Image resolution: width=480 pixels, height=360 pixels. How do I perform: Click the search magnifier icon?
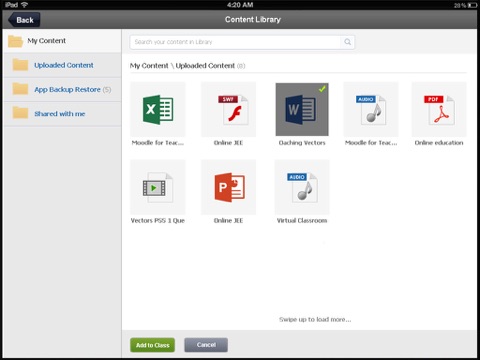click(x=347, y=42)
